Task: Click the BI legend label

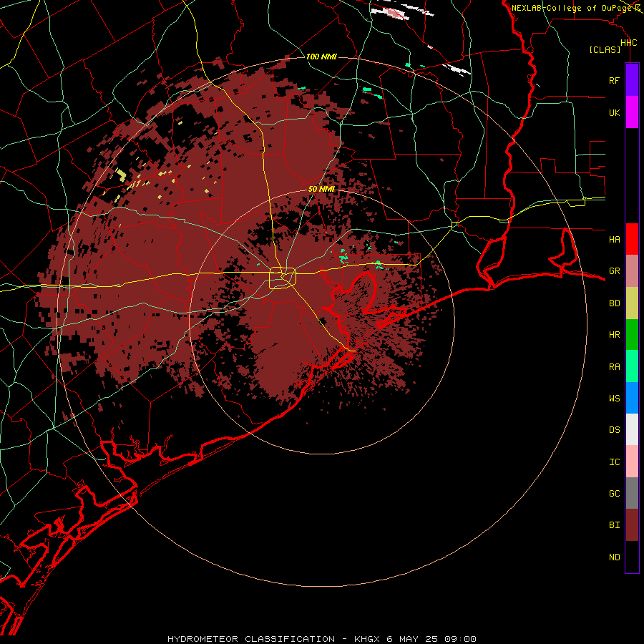Action: (614, 525)
